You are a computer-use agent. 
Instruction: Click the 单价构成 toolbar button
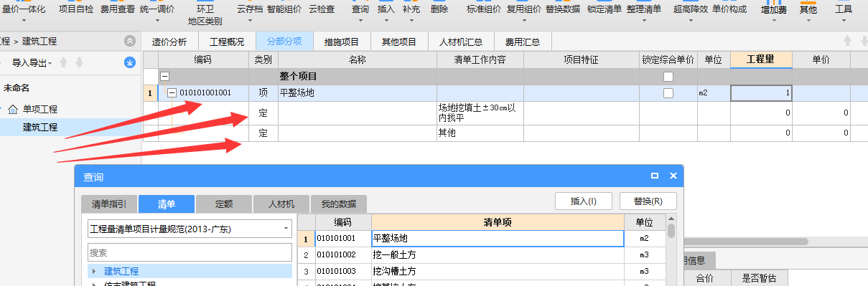[x=729, y=9]
